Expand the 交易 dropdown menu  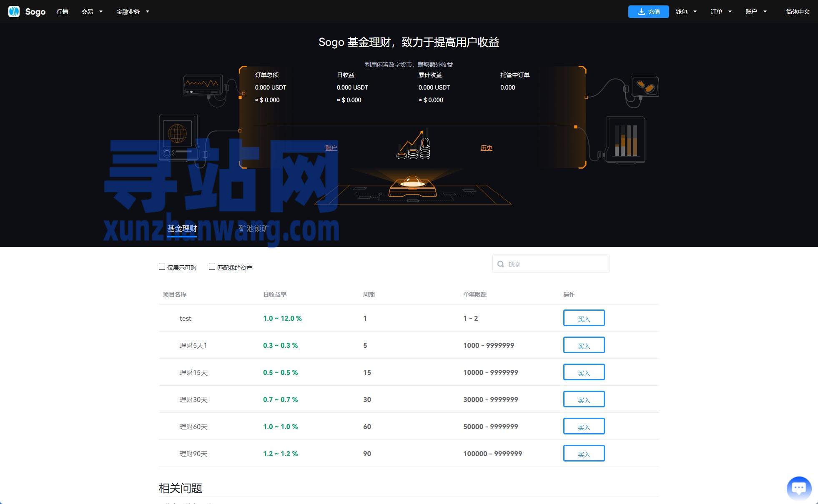(x=92, y=12)
